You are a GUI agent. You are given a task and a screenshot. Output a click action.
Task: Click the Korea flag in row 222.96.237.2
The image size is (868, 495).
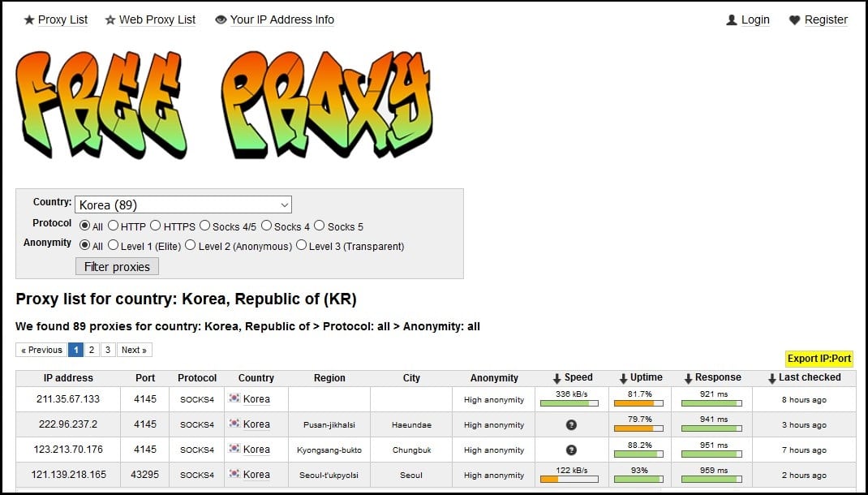point(234,423)
